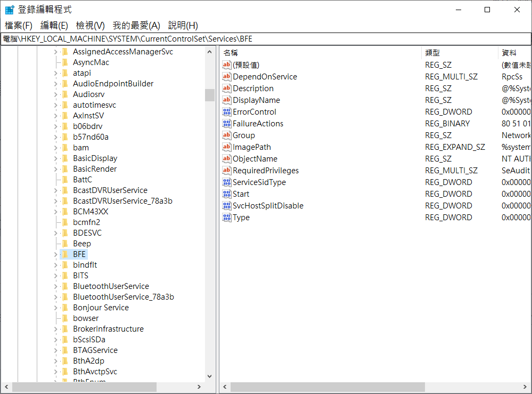
Task: Click the string icon beside Description
Action: pyautogui.click(x=227, y=89)
